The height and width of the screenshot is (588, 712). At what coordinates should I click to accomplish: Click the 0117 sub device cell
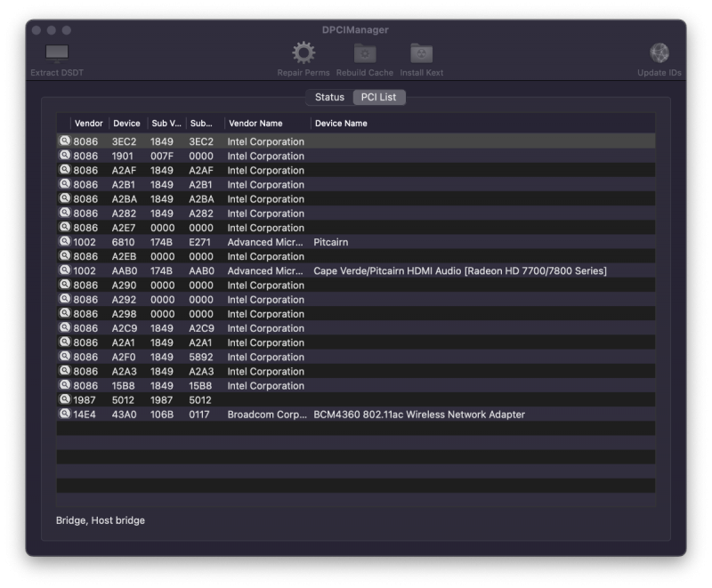(198, 415)
